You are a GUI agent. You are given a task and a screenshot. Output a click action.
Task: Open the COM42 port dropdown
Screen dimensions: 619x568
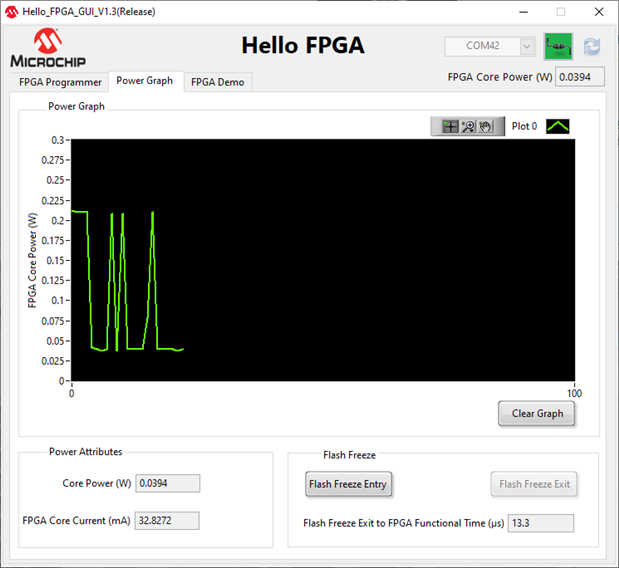click(x=490, y=47)
